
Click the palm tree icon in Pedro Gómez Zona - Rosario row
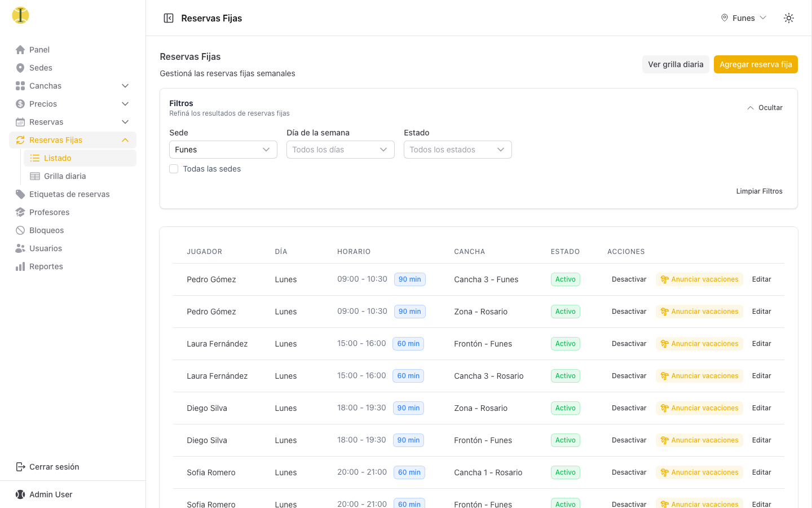(x=665, y=312)
